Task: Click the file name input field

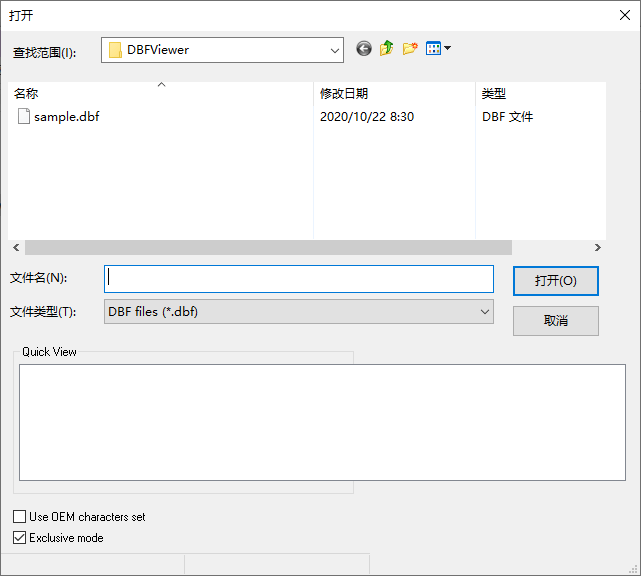Action: pyautogui.click(x=298, y=278)
